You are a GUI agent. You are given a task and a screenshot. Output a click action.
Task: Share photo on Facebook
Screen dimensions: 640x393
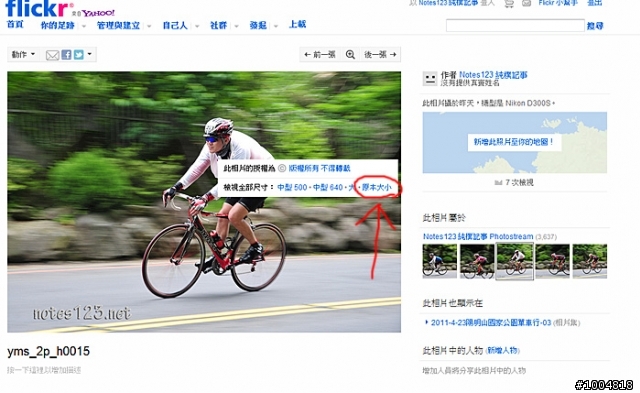[66, 55]
